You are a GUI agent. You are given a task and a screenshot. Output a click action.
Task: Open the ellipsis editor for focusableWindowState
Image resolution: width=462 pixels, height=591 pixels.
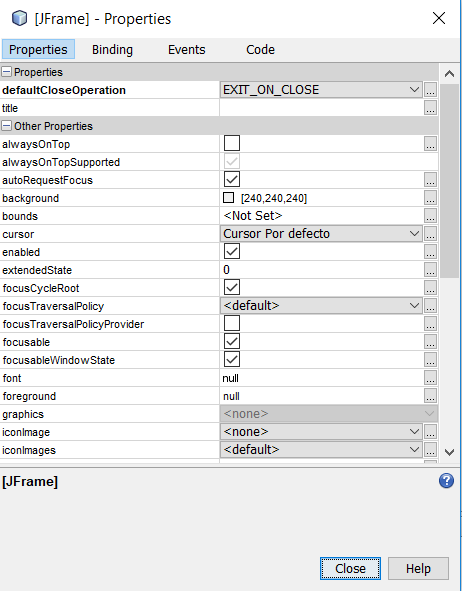pyautogui.click(x=430, y=360)
